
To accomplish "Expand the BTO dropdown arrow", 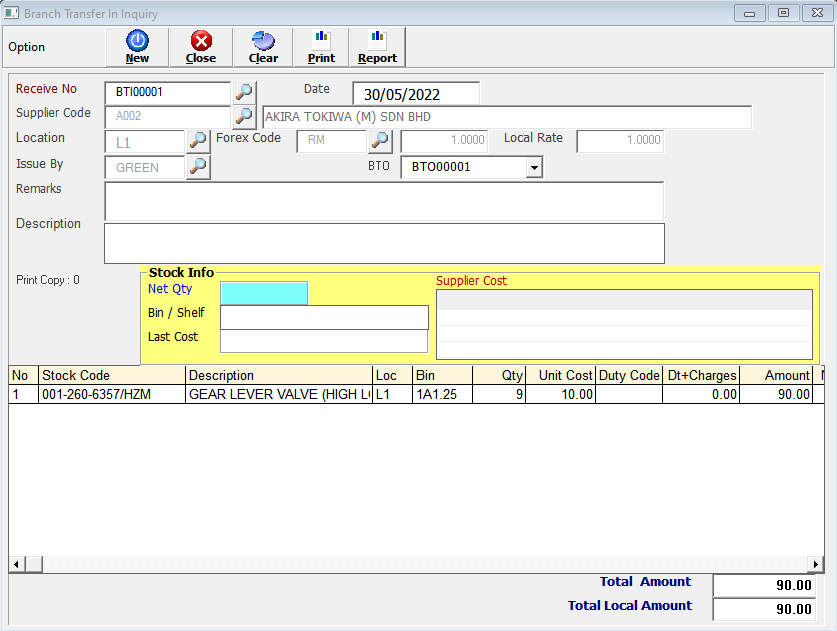I will [534, 167].
